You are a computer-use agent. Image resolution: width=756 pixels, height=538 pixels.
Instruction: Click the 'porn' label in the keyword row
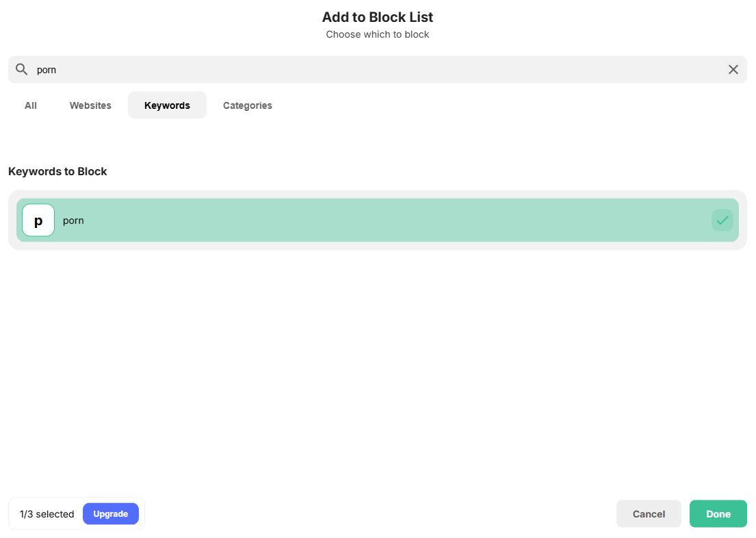pos(73,221)
